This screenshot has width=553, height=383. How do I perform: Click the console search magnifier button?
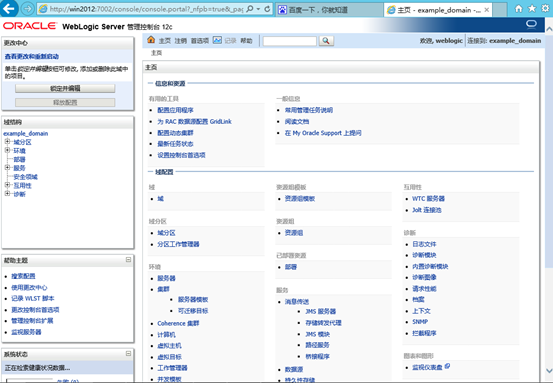pos(326,41)
